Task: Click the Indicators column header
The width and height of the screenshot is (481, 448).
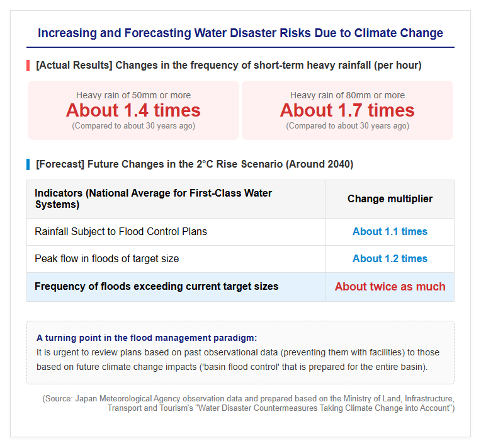Action: (x=176, y=199)
